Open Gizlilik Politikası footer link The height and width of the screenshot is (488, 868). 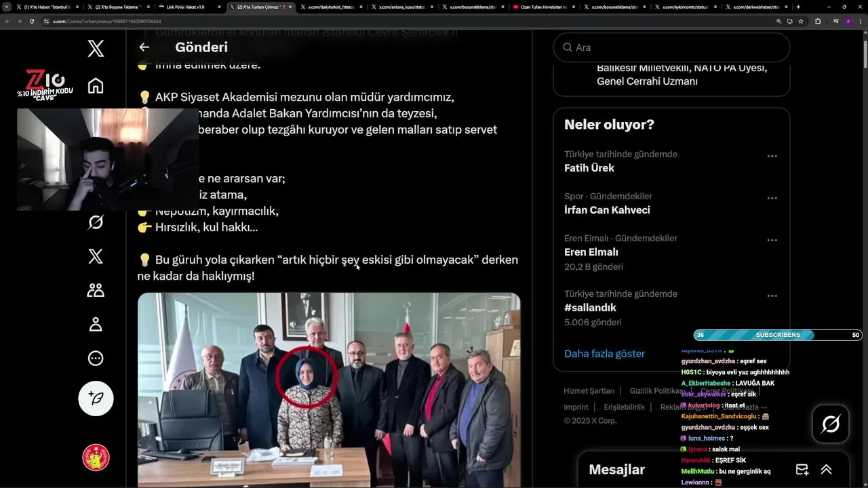click(x=657, y=391)
